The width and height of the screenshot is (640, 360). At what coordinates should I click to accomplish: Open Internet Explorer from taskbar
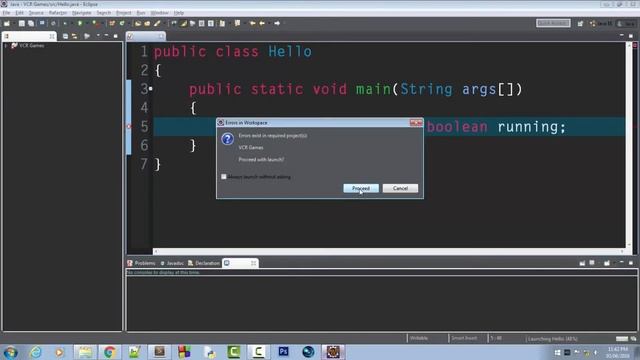coord(36,352)
